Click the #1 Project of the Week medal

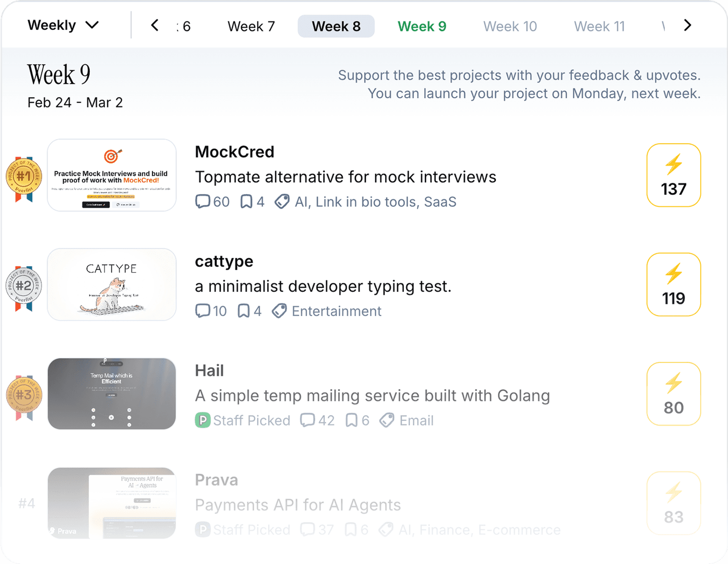pyautogui.click(x=23, y=178)
